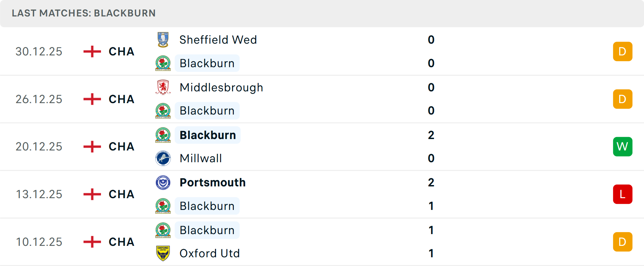
Task: Open the bold Portsmouth team name
Action: pyautogui.click(x=213, y=183)
